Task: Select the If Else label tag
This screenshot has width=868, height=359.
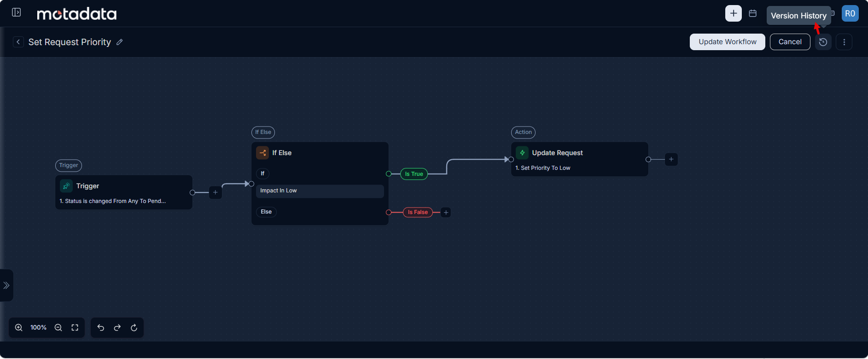Action: [x=263, y=132]
